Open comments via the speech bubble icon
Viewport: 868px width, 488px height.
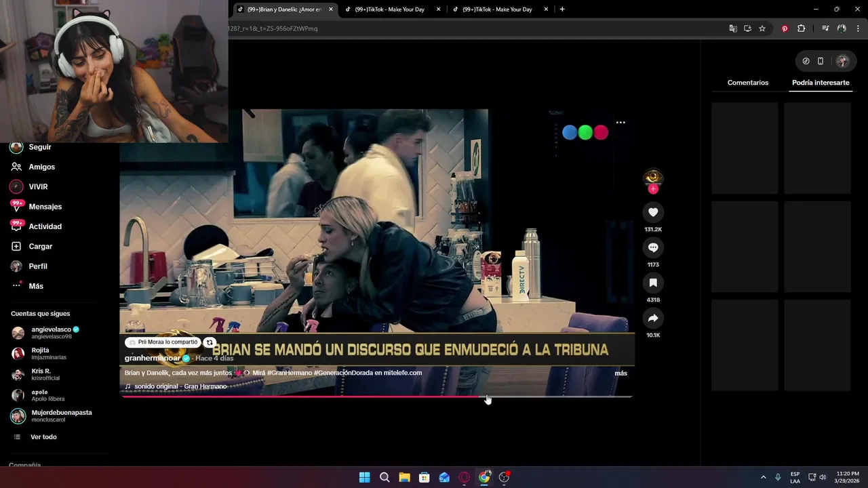[653, 247]
